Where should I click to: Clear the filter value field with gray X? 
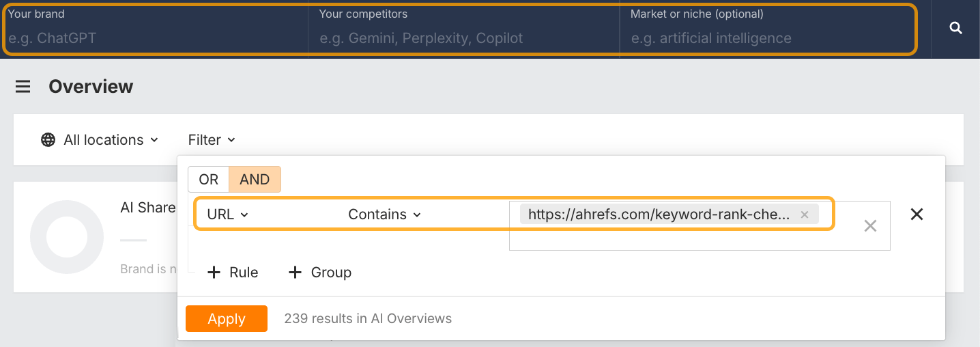[x=870, y=225]
